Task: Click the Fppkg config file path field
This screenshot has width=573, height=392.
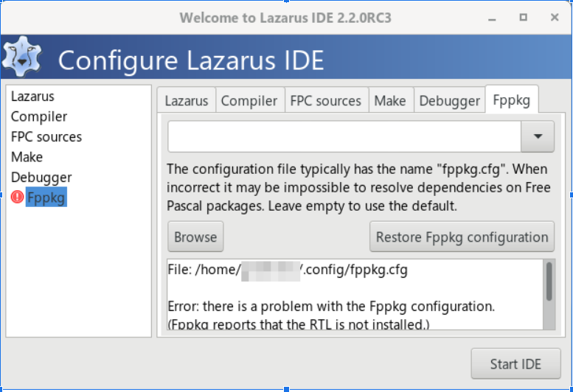Action: pos(344,136)
